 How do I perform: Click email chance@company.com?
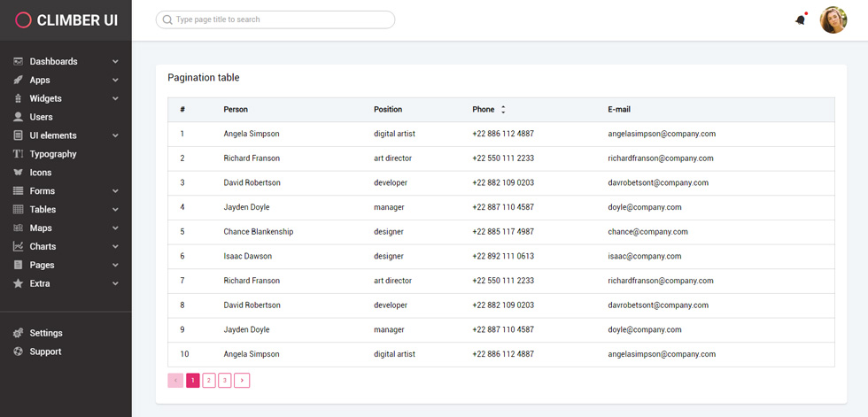point(647,232)
